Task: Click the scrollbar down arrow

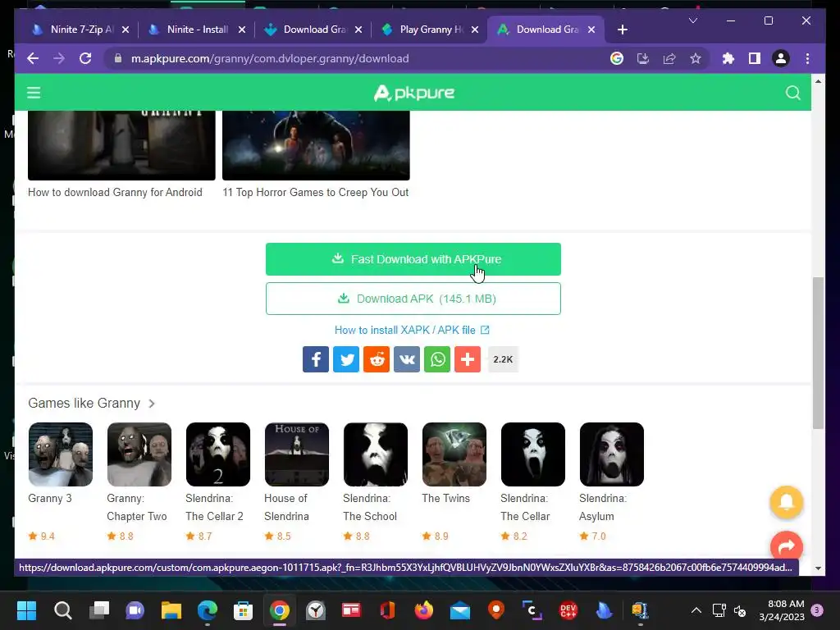Action: click(x=818, y=568)
